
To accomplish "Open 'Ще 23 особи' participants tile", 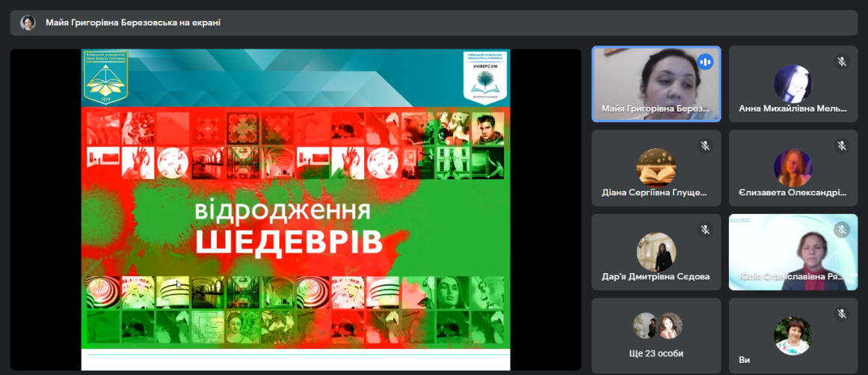I will [656, 335].
